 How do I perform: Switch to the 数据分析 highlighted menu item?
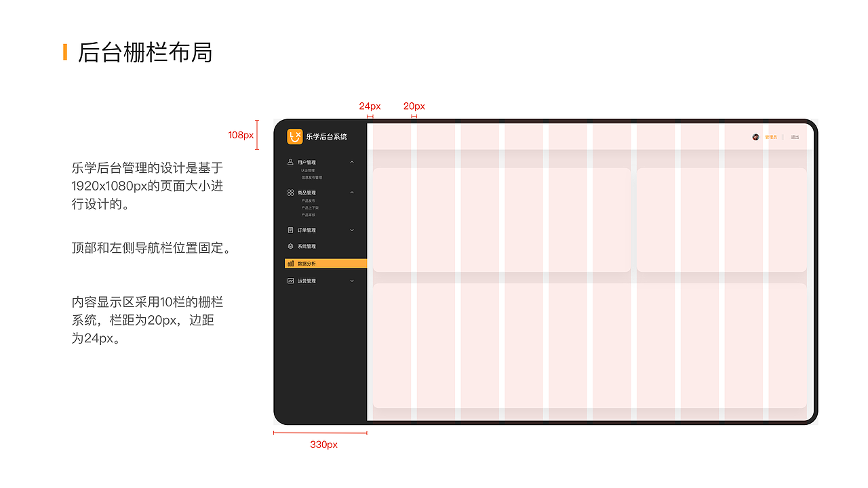309,262
